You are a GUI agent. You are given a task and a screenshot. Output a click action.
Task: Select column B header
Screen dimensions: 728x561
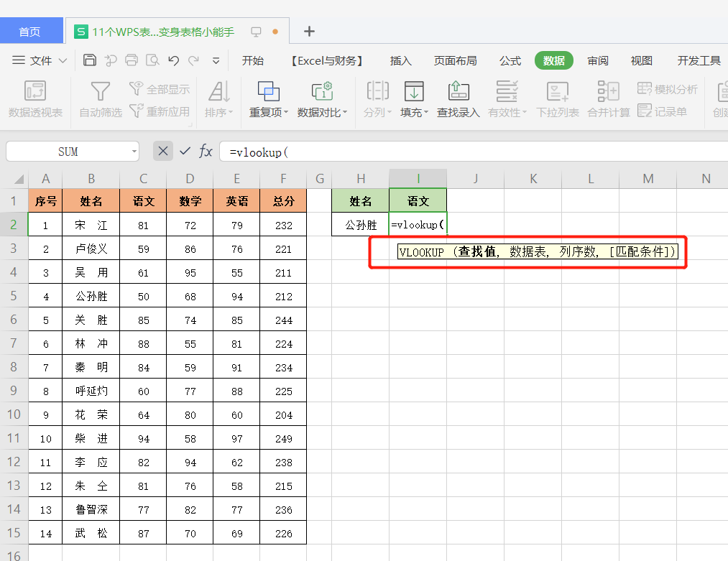coord(91,179)
